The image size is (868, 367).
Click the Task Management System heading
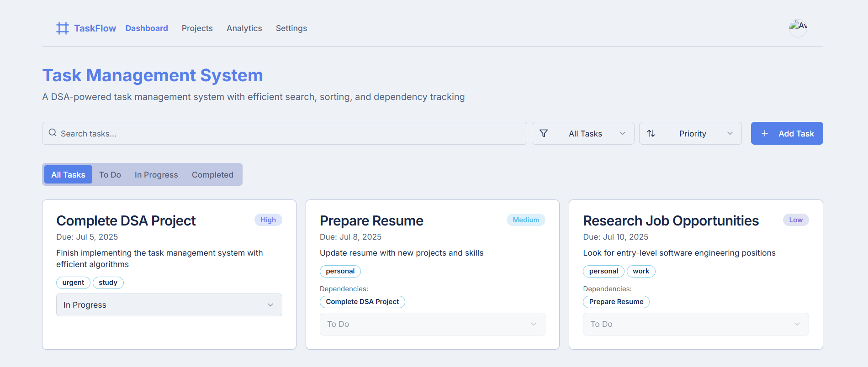click(153, 75)
